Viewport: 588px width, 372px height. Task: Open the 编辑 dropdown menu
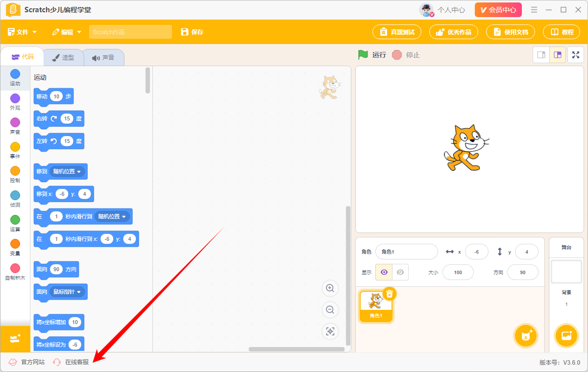click(x=67, y=32)
